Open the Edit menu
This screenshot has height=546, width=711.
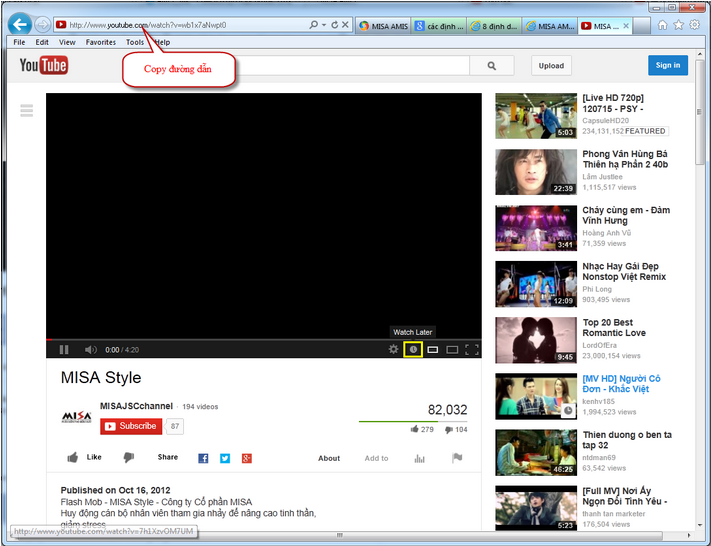tap(42, 42)
